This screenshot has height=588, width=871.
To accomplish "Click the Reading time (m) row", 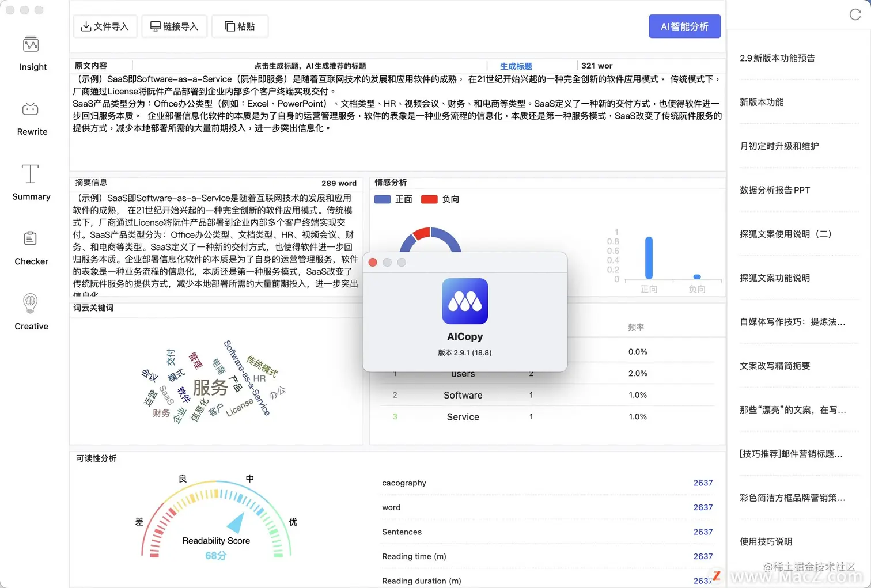I will [x=547, y=556].
